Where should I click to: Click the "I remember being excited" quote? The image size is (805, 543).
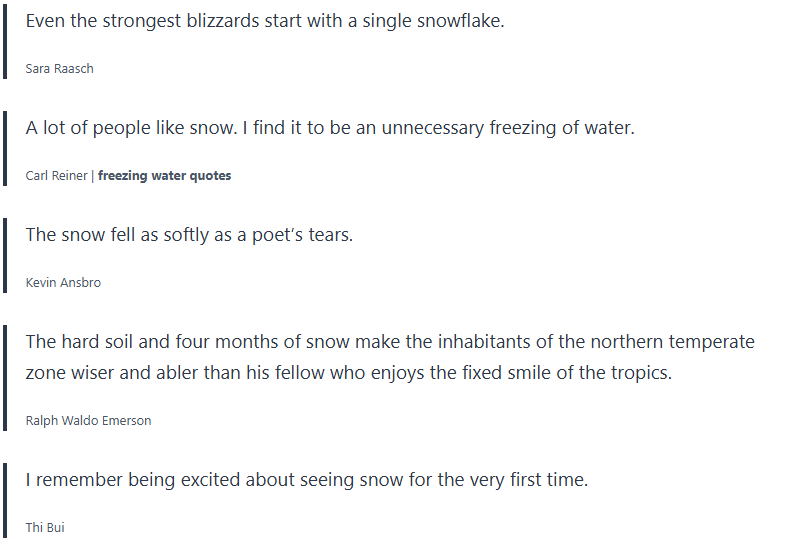(x=306, y=480)
